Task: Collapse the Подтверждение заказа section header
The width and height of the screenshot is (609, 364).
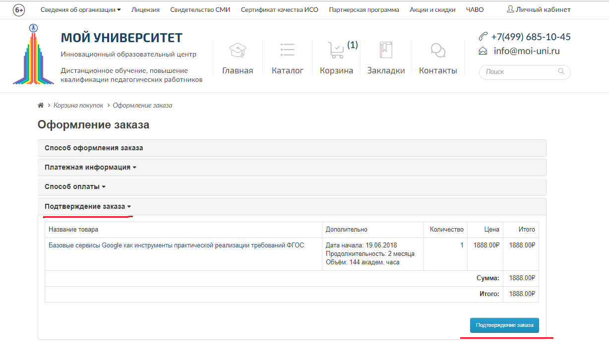Action: [x=88, y=207]
